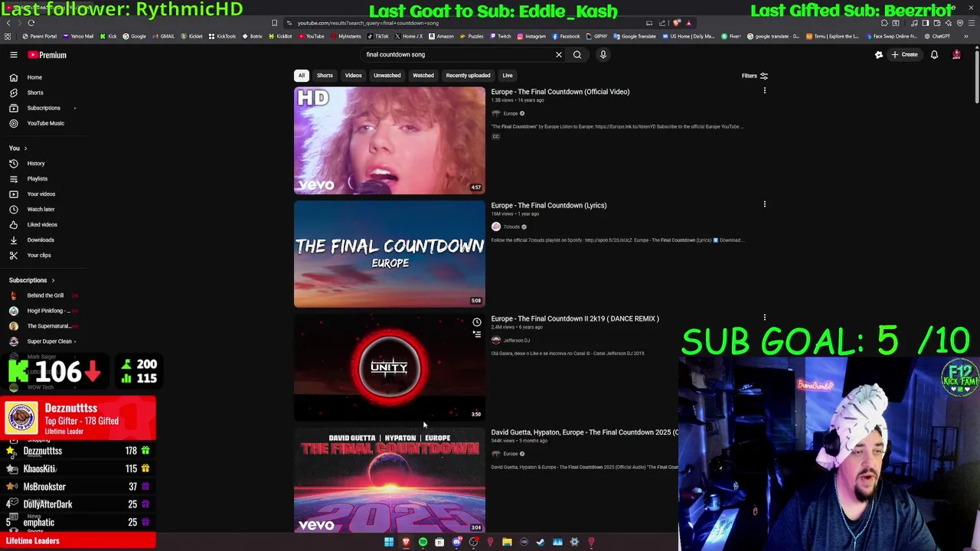The height and width of the screenshot is (551, 980).
Task: Open Your clips in sidebar
Action: tap(39, 255)
